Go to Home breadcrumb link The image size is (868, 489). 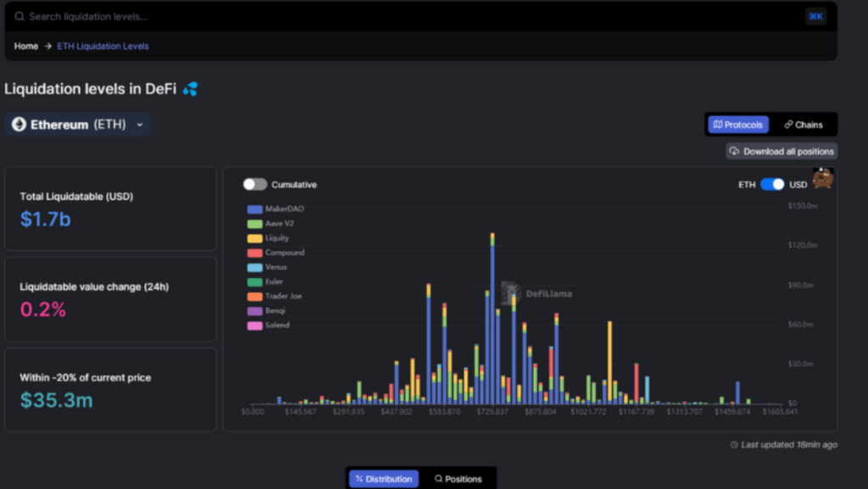click(x=26, y=46)
